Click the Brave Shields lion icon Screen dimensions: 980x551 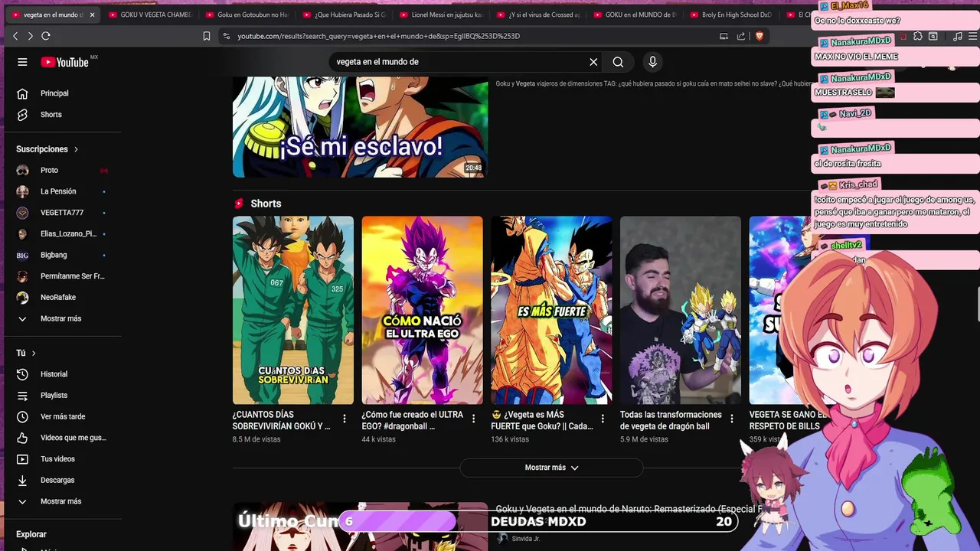[759, 36]
